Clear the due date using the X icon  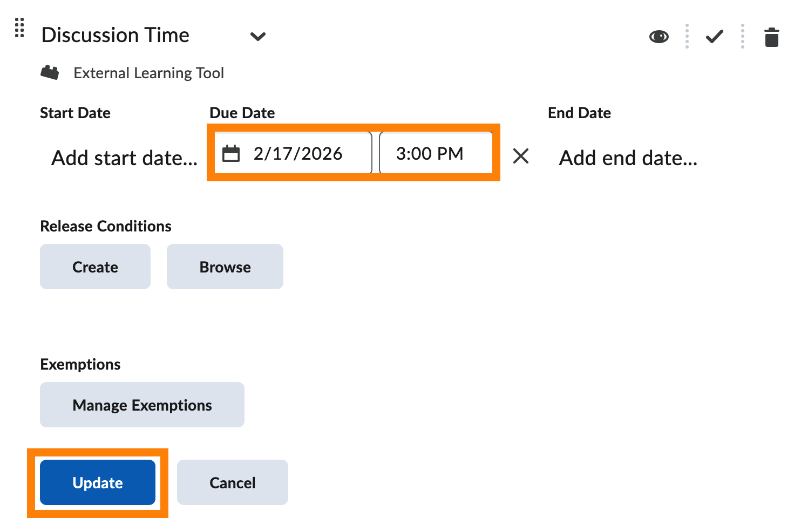tap(521, 156)
